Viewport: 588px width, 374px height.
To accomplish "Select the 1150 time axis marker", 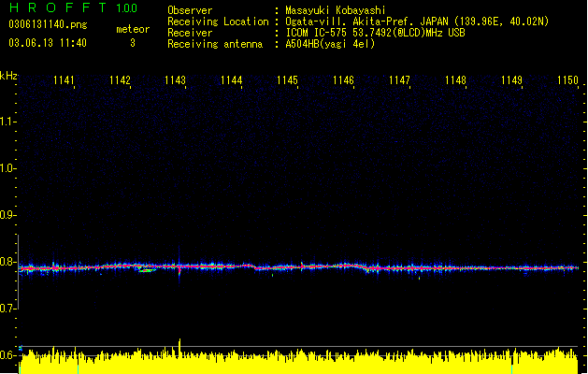I will 567,80.
